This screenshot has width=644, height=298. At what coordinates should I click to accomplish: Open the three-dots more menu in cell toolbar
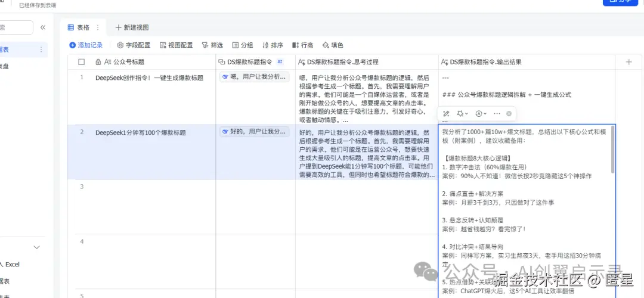[497, 113]
